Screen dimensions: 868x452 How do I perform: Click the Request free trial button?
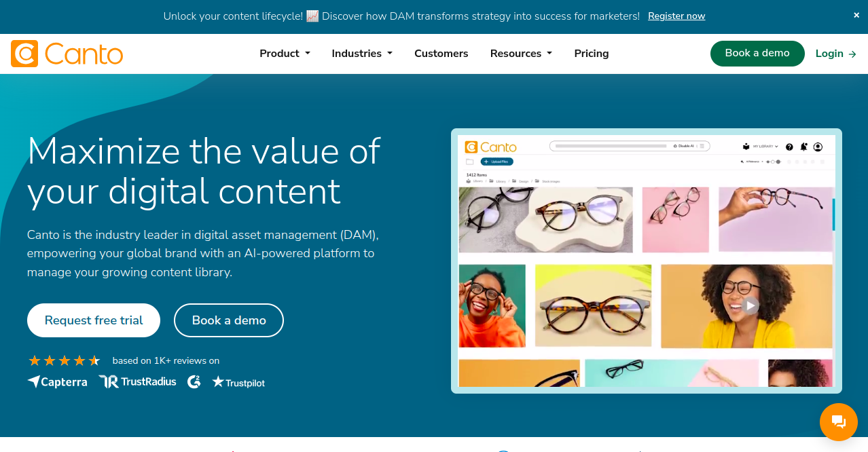(x=94, y=320)
